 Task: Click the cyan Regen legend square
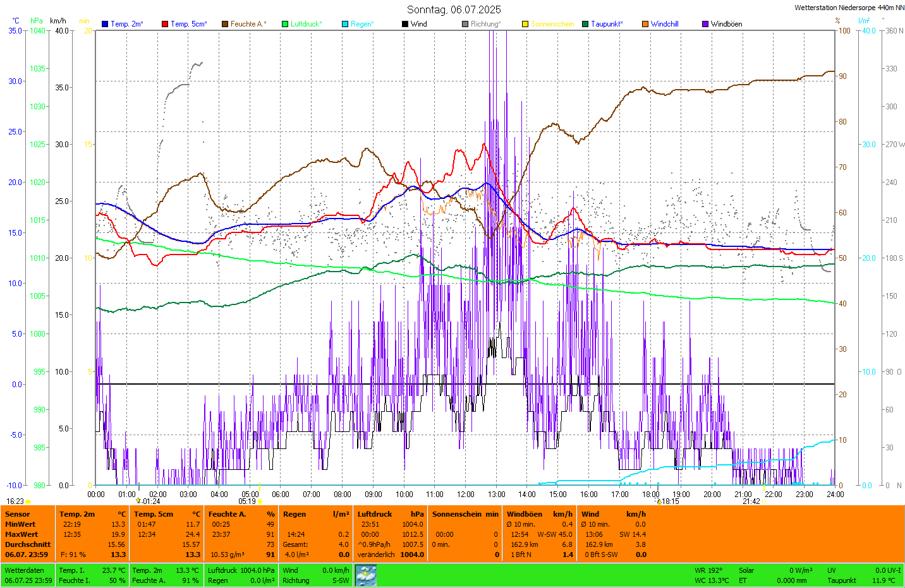pos(345,24)
